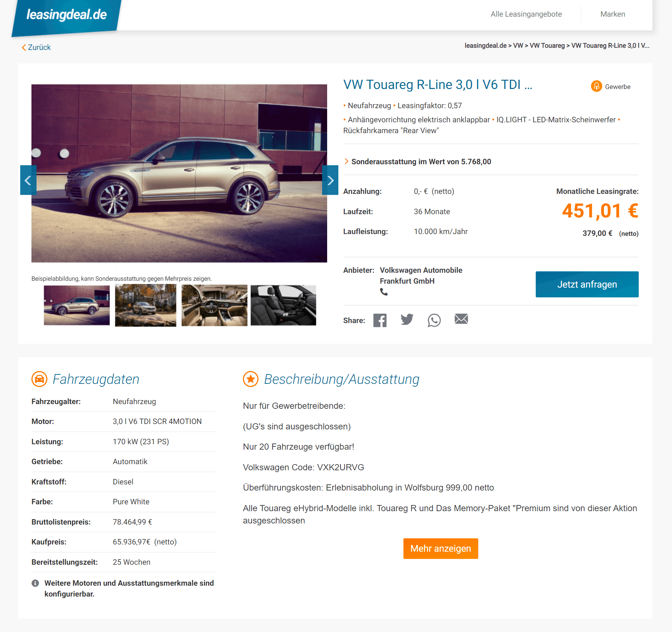
Task: Share the offer via Twitter icon
Action: [x=407, y=319]
